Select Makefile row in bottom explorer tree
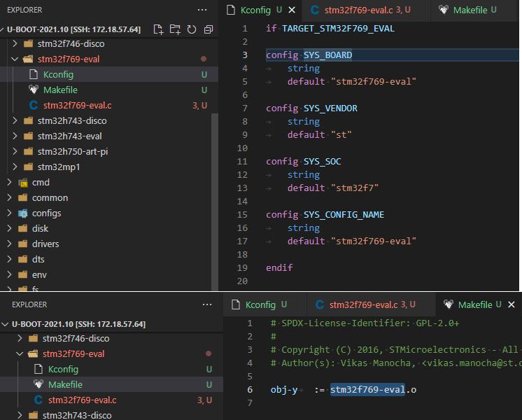This screenshot has width=522, height=420. [x=111, y=384]
